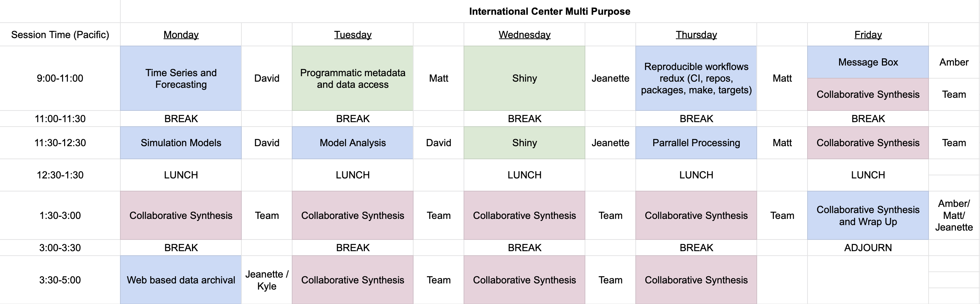Image resolution: width=980 pixels, height=304 pixels.
Task: Select the Collaborative Synthesis and Wrap Up cell
Action: [868, 215]
